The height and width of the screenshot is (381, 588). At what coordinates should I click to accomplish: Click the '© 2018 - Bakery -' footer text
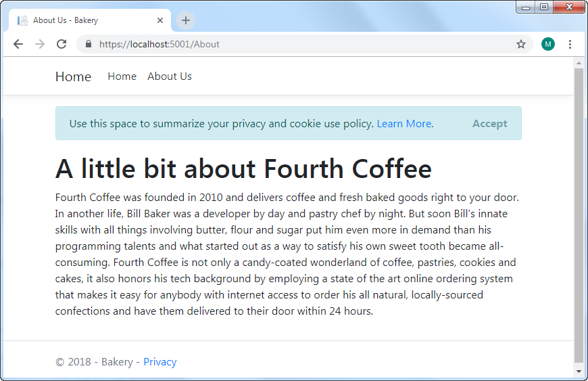coord(97,362)
